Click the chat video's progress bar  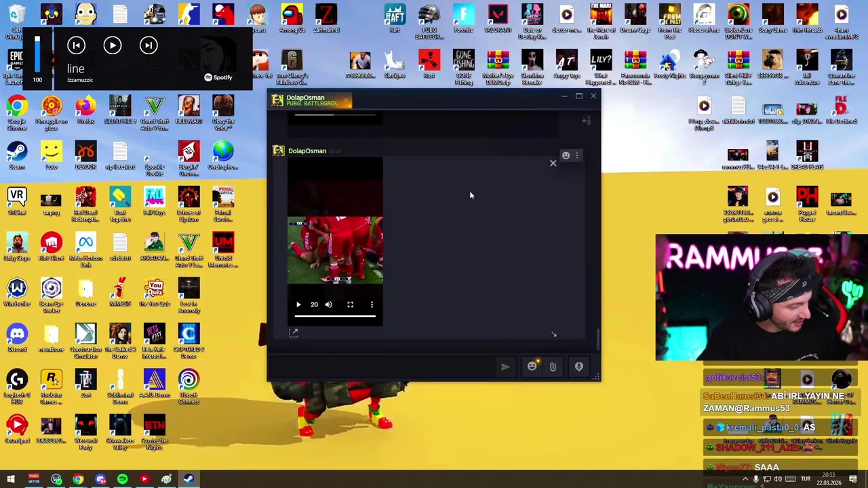click(335, 316)
